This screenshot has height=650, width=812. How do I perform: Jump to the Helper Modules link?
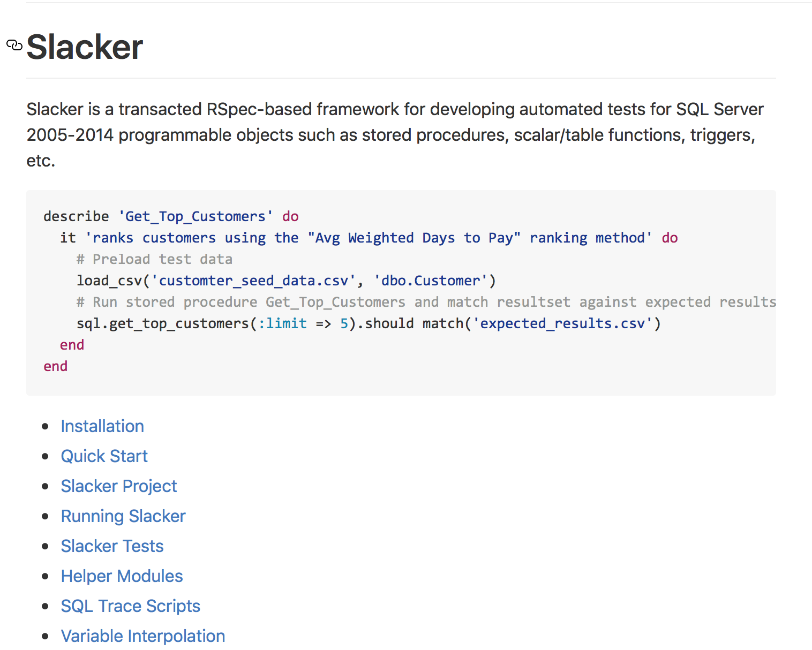click(x=122, y=576)
